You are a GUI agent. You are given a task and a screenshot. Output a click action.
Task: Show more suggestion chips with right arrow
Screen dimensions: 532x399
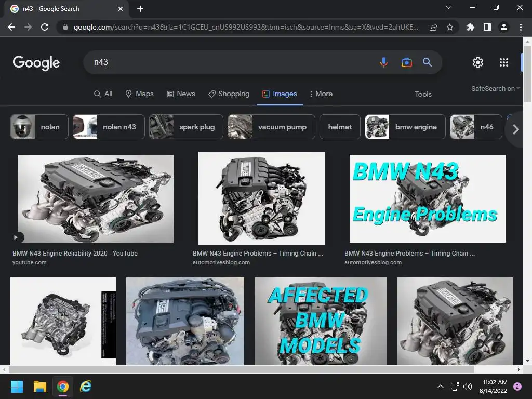[x=516, y=129]
